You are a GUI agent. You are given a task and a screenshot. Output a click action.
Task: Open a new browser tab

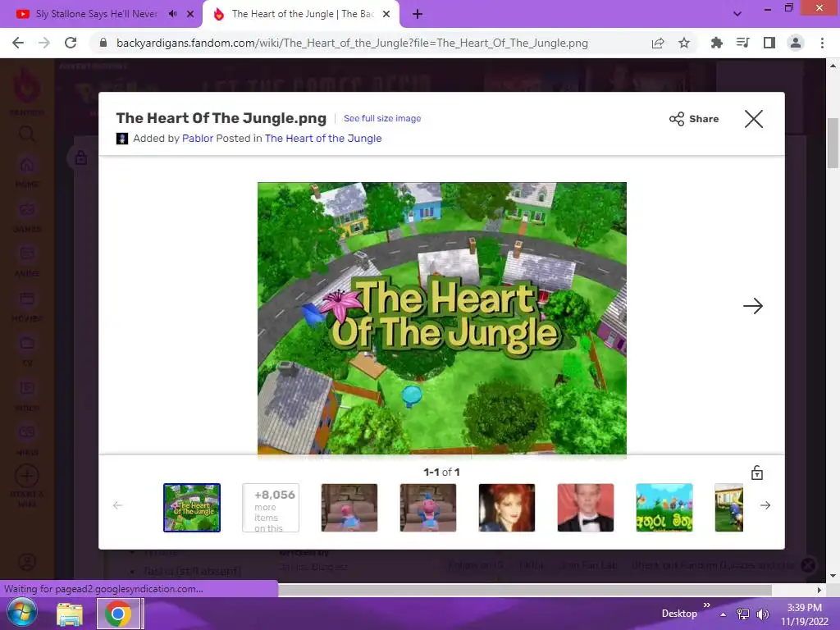[418, 15]
